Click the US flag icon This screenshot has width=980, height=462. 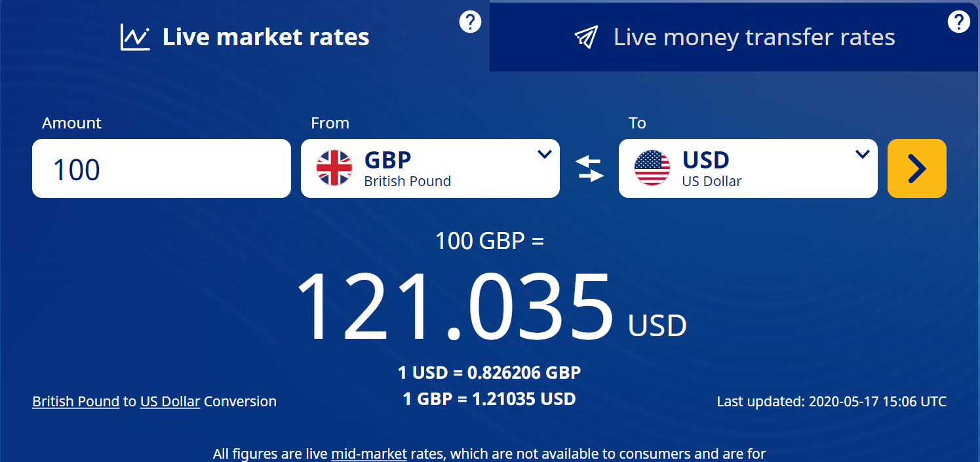(652, 168)
